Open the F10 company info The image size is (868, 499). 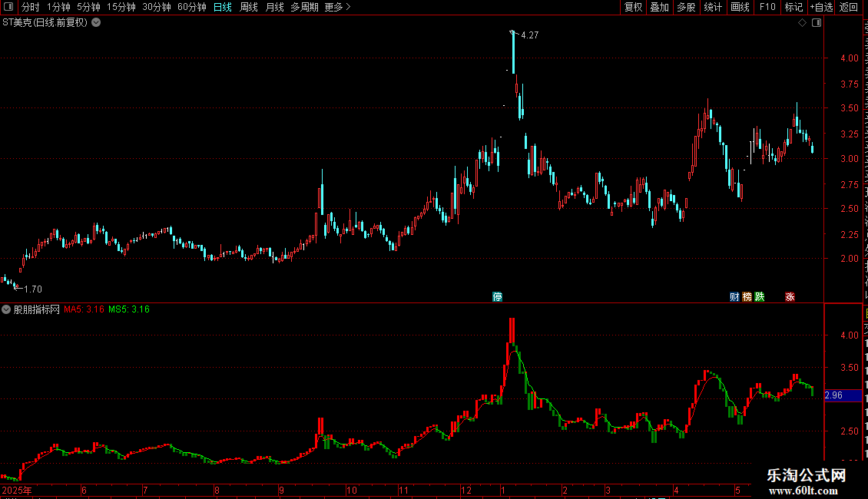point(767,7)
